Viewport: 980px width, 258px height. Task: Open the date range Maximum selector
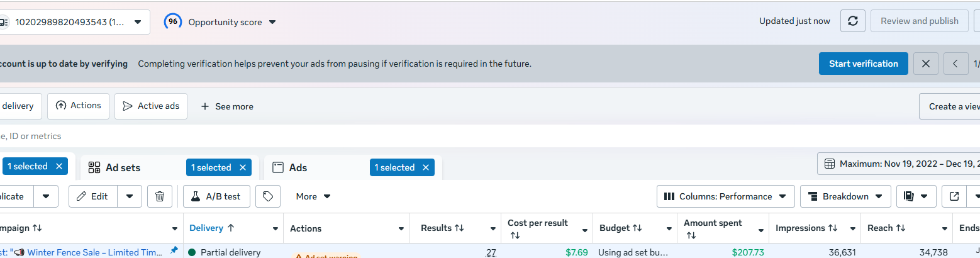(899, 164)
